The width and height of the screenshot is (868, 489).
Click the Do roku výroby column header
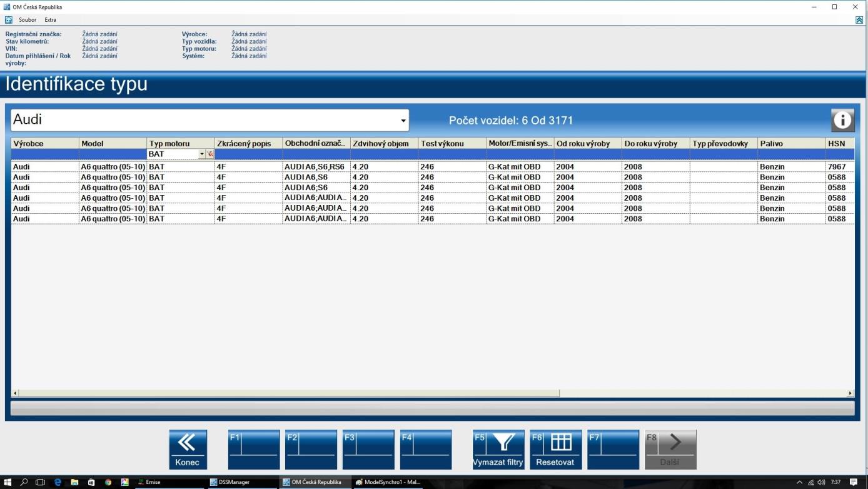tap(655, 143)
